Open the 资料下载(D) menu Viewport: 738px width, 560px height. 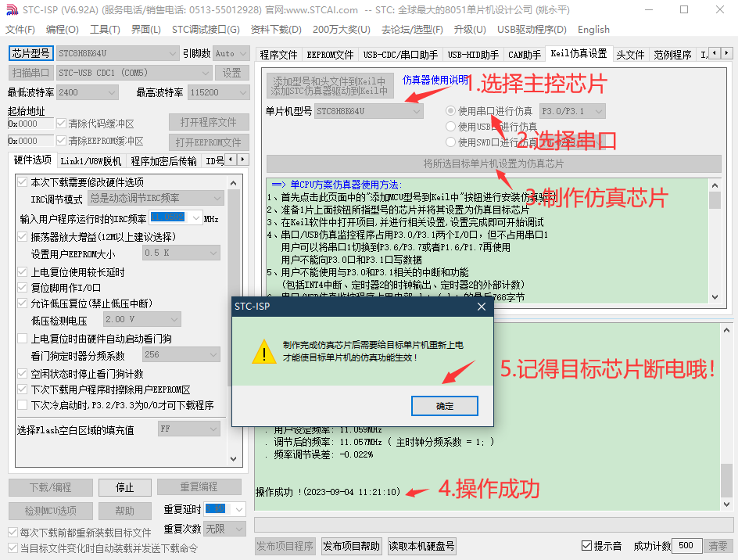[276, 29]
